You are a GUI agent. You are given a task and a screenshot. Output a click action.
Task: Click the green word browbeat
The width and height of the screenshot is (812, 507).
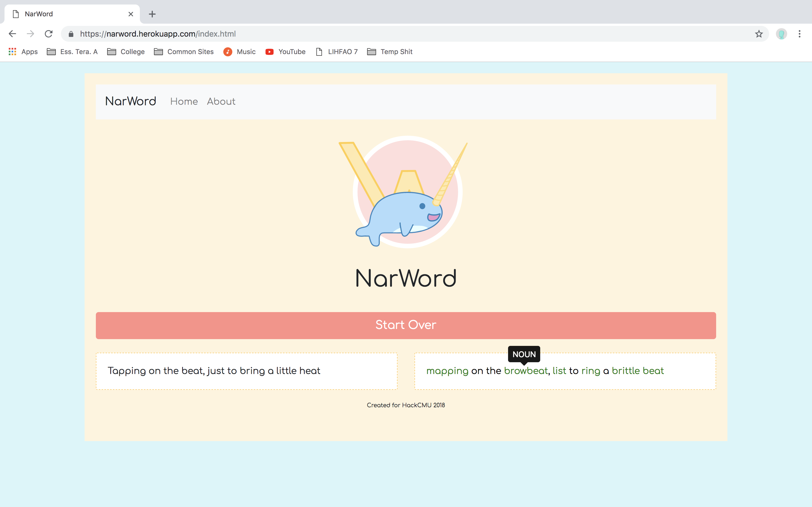526,371
